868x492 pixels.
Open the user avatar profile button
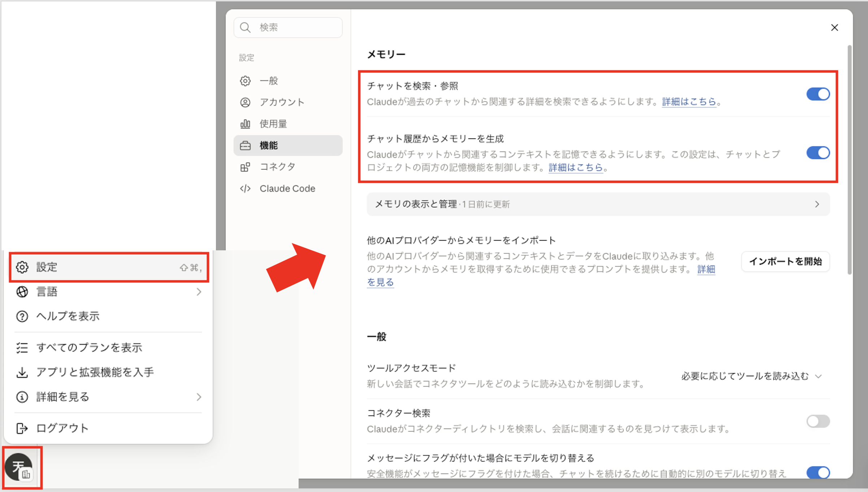[19, 467]
